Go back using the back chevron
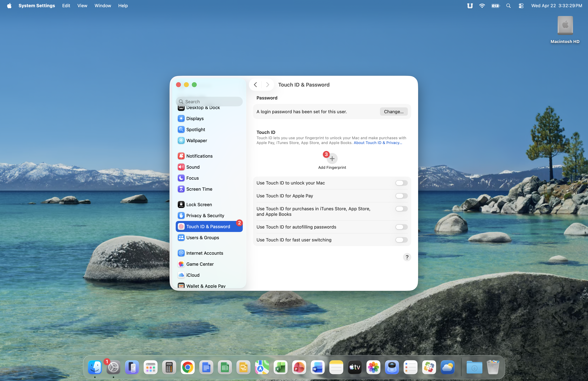588x381 pixels. point(255,85)
